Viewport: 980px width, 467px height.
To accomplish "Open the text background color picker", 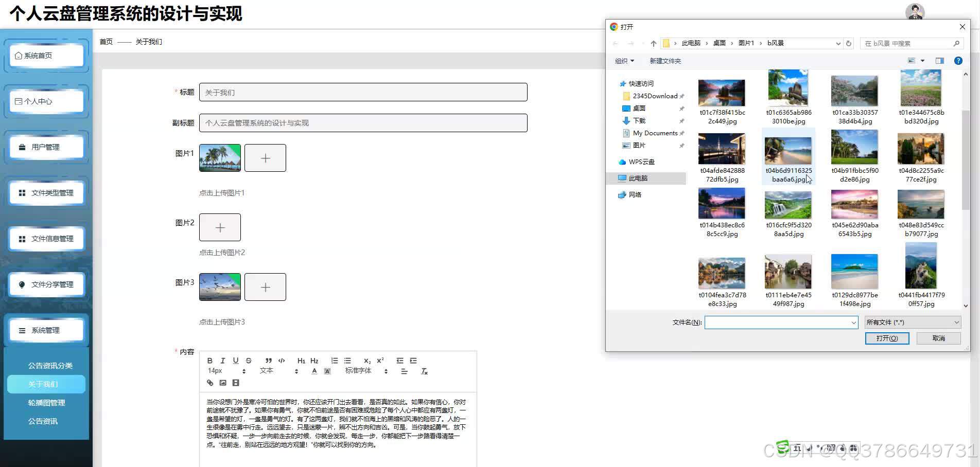I will (x=327, y=371).
